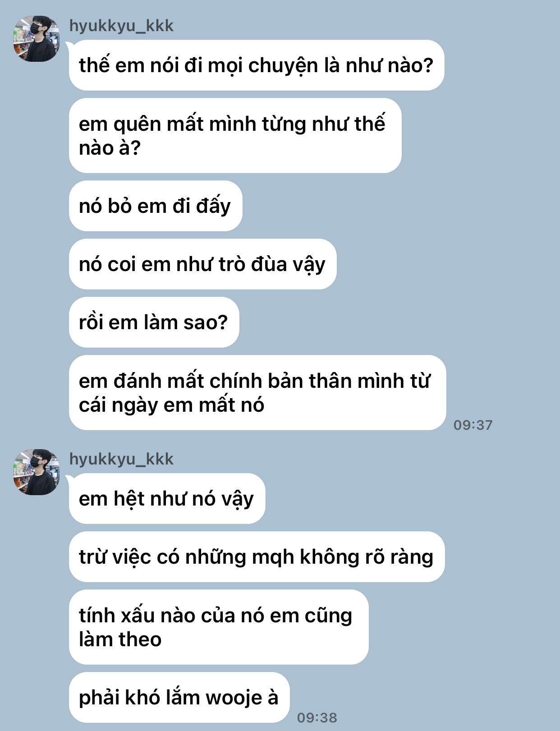The width and height of the screenshot is (560, 731).
Task: Open the lower hyukkyu_kkk profile avatar
Action: point(37,472)
